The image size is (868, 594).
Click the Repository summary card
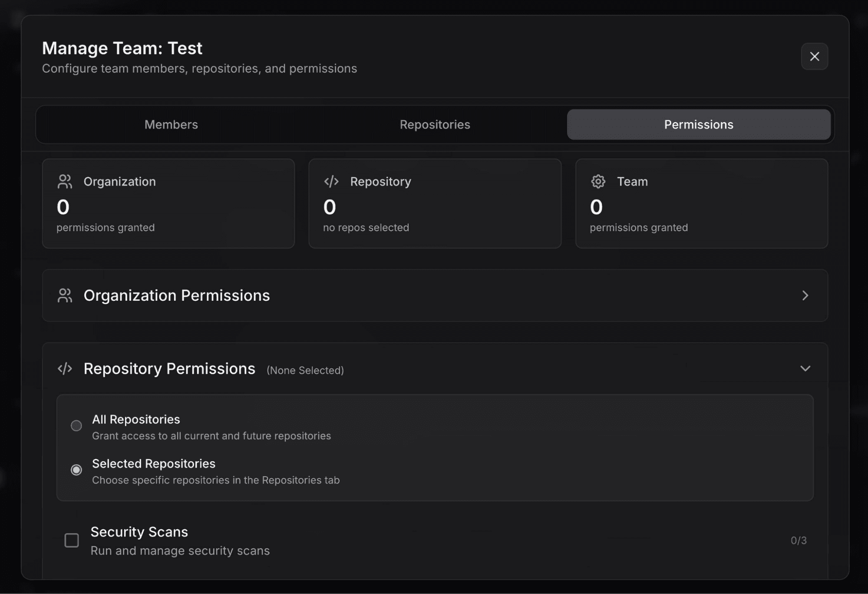[x=435, y=204]
